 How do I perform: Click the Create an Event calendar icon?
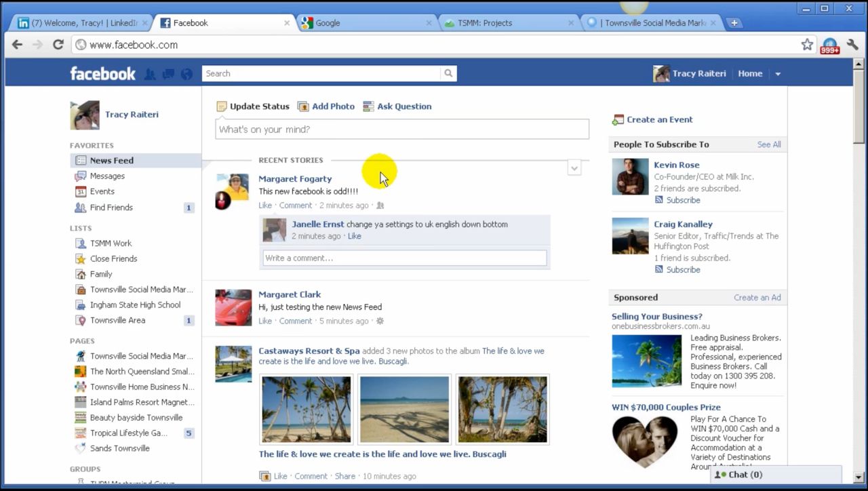click(618, 120)
